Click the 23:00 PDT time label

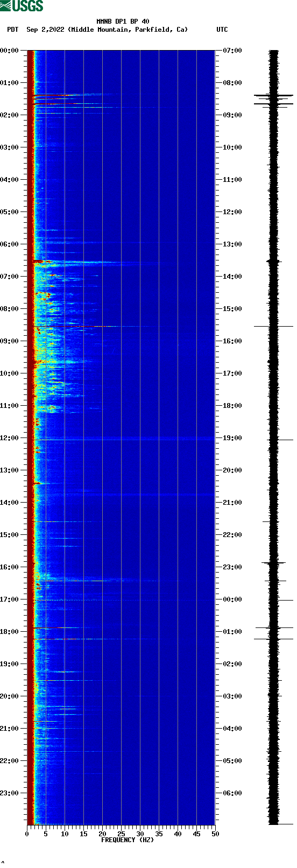coord(9,793)
